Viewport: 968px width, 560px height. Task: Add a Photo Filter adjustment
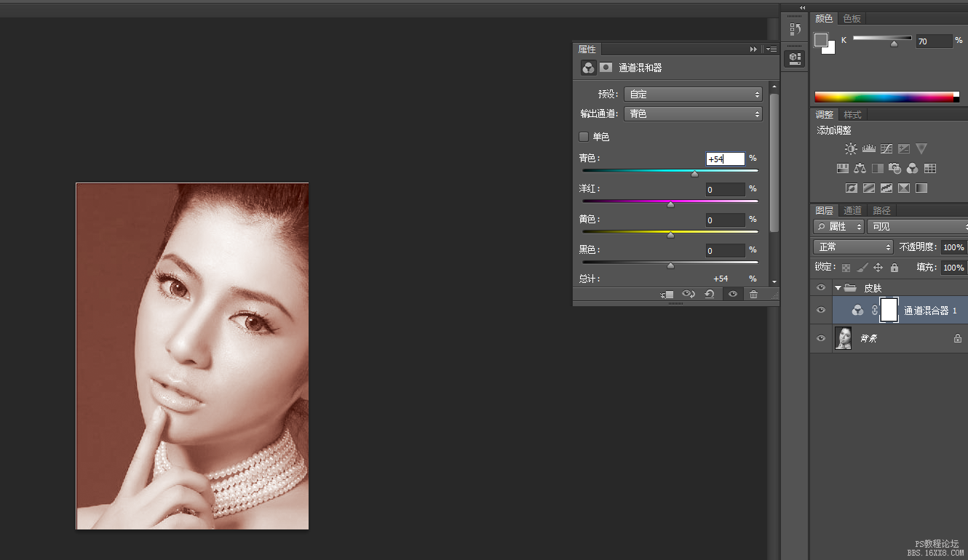tap(894, 168)
